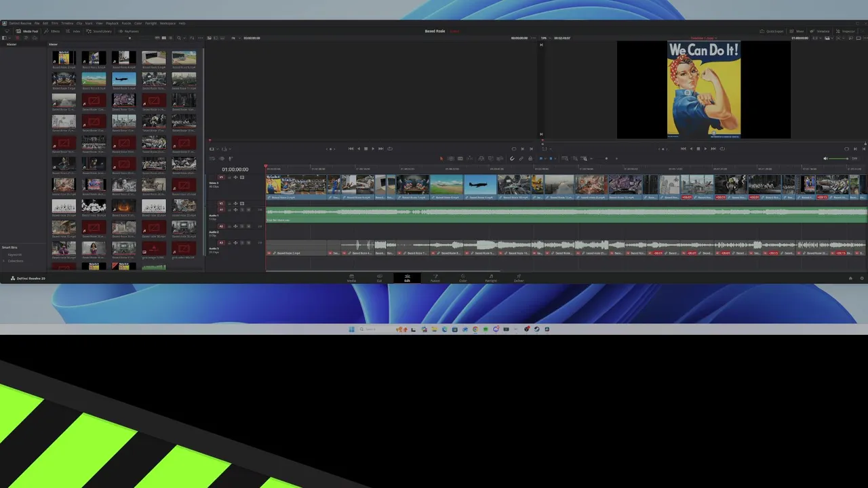The width and height of the screenshot is (868, 488).
Task: Click play in the source viewer
Action: 373,148
